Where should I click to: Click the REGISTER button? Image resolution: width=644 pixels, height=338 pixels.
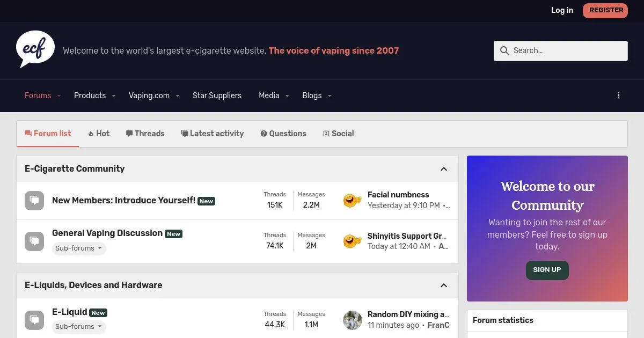[605, 10]
